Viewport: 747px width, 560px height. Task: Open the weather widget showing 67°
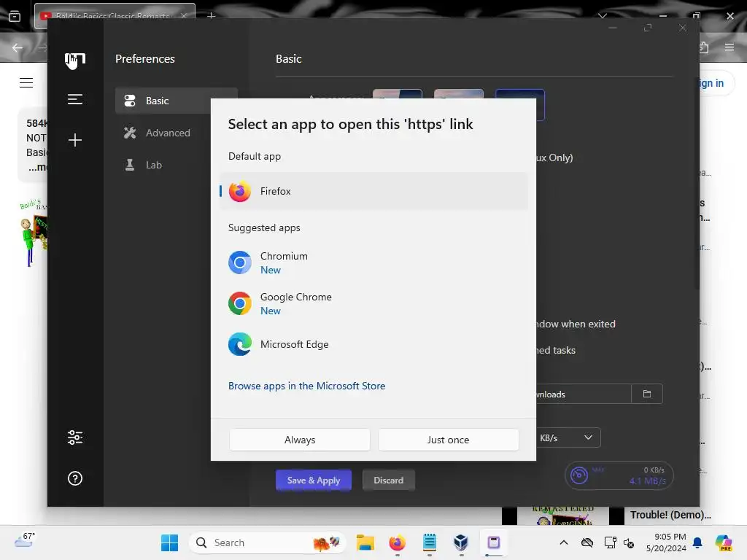click(25, 540)
